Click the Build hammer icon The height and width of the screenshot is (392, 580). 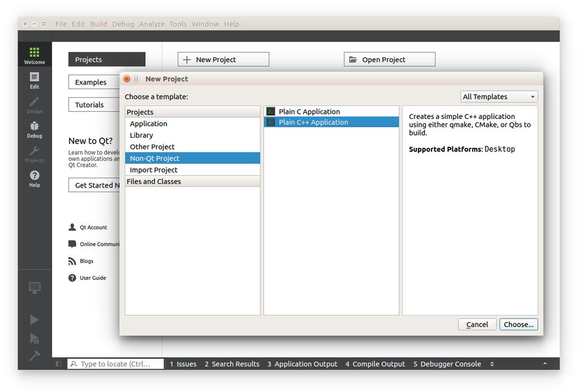[x=35, y=356]
